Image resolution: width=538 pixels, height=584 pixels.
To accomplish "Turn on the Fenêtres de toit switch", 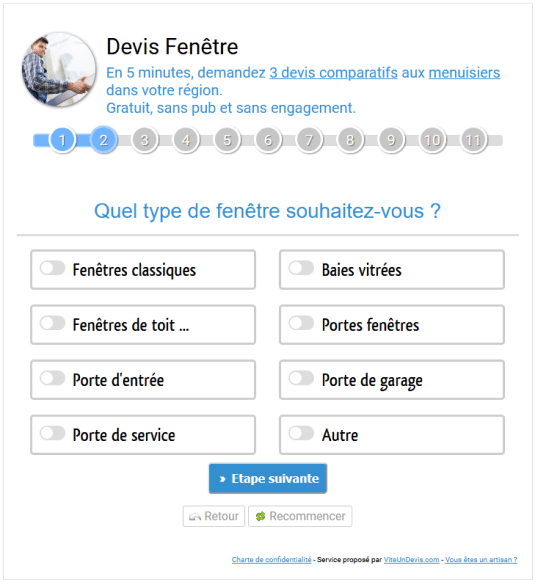I will click(53, 324).
